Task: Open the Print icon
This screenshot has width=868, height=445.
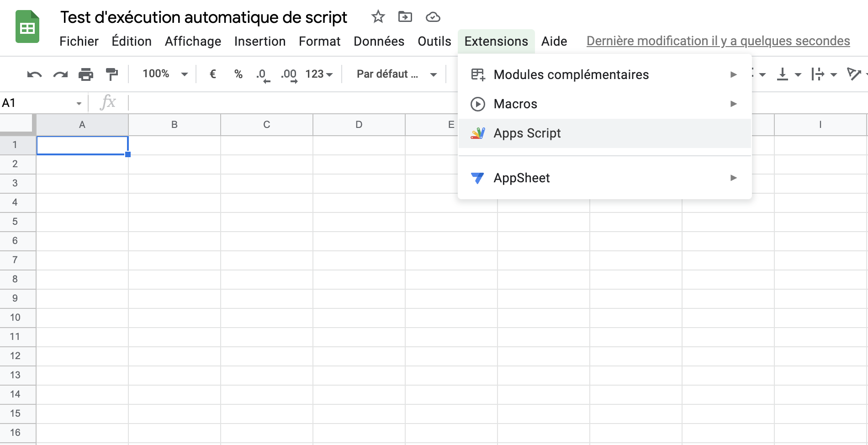Action: (x=86, y=74)
